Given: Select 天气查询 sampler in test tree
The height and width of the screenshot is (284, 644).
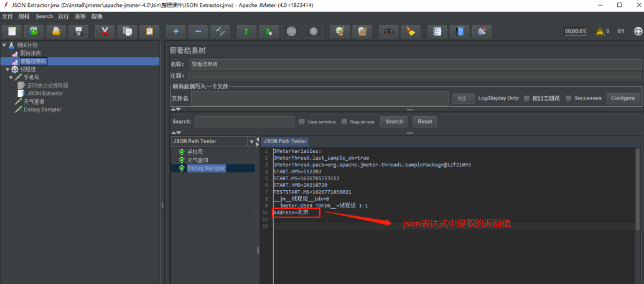Looking at the screenshot, I should click(34, 101).
